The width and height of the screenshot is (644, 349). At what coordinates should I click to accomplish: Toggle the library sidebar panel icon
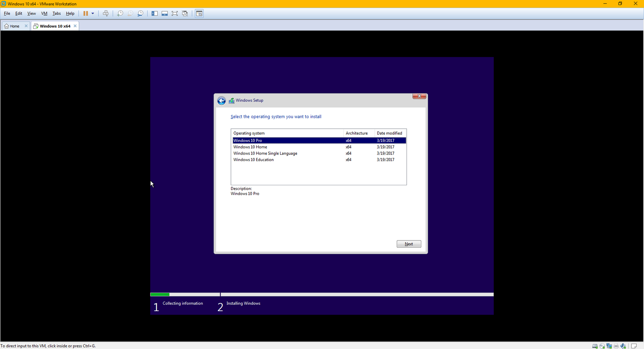tap(155, 14)
